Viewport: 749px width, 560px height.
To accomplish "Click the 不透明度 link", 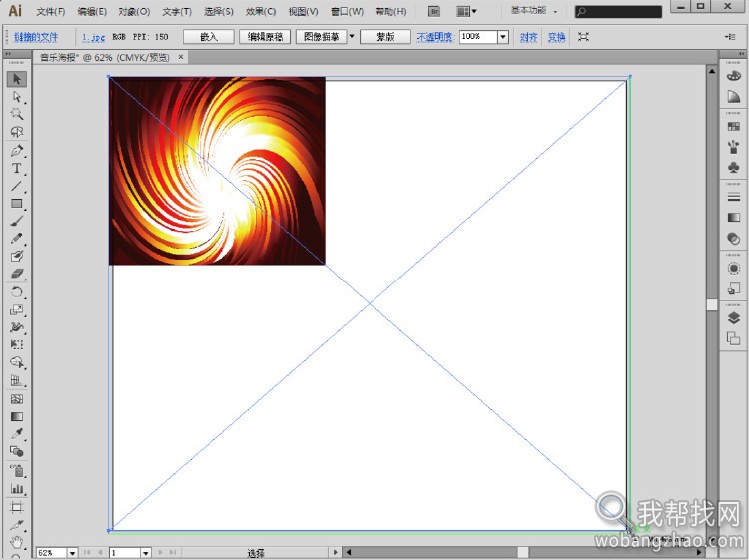I will pos(435,37).
